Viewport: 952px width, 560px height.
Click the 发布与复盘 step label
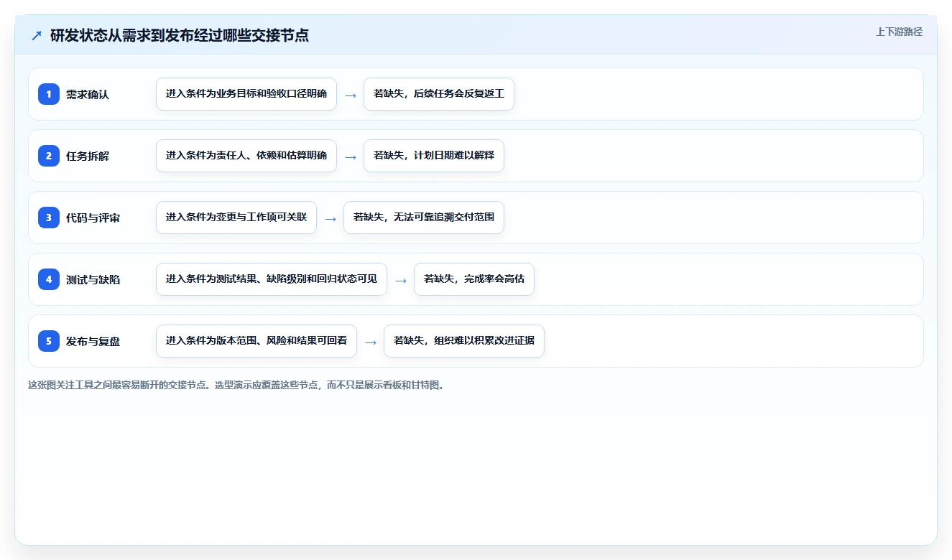point(93,341)
